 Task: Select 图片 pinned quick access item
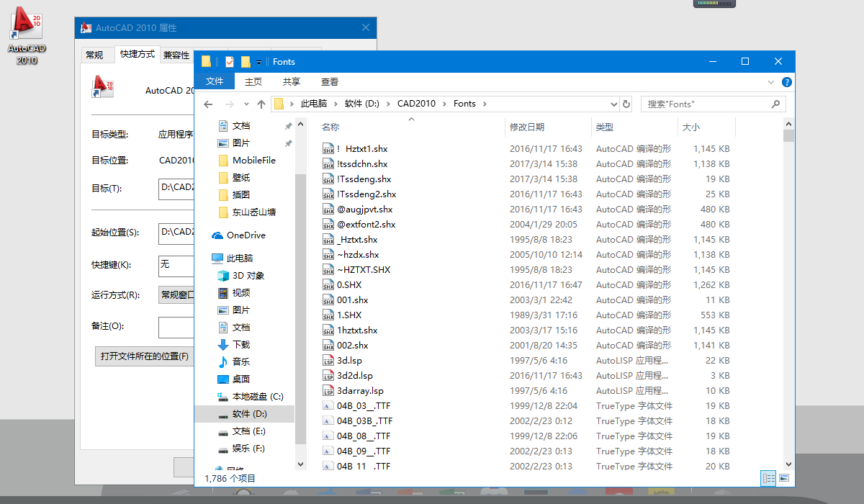241,143
